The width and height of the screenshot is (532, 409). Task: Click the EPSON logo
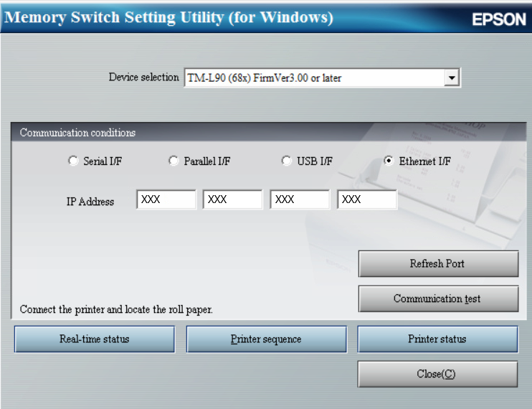tap(498, 20)
